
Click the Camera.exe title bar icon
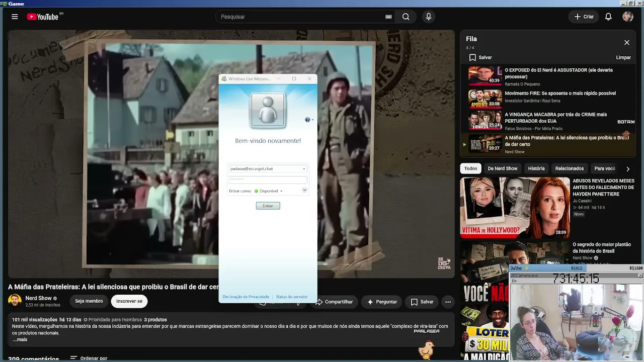pyautogui.click(x=513, y=276)
